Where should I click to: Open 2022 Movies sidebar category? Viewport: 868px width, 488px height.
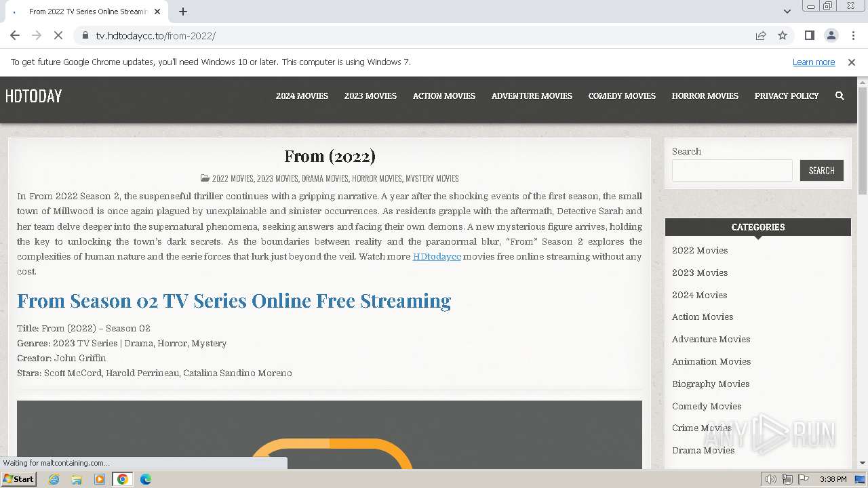click(x=700, y=251)
